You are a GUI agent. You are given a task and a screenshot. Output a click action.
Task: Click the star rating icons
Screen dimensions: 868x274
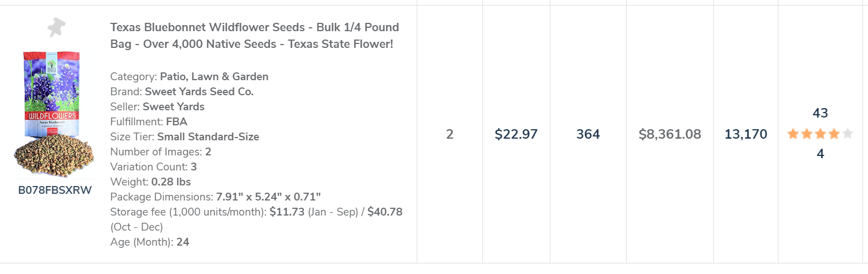820,134
